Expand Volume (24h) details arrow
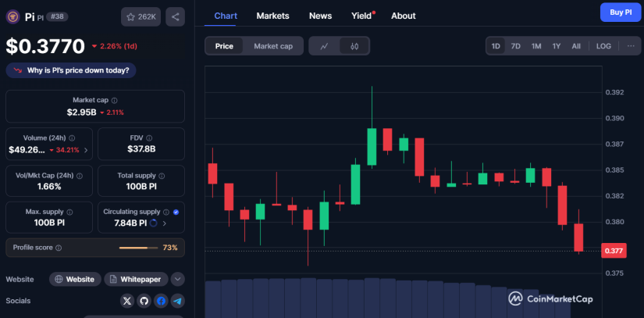This screenshot has width=644, height=318. pos(86,150)
